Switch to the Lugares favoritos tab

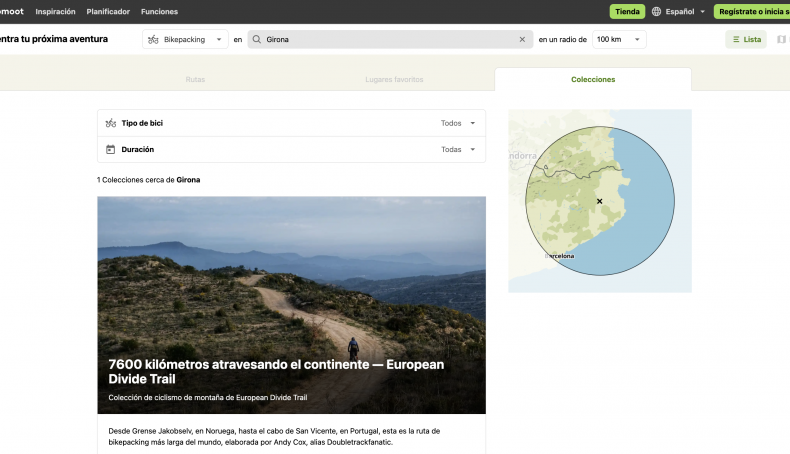click(394, 80)
